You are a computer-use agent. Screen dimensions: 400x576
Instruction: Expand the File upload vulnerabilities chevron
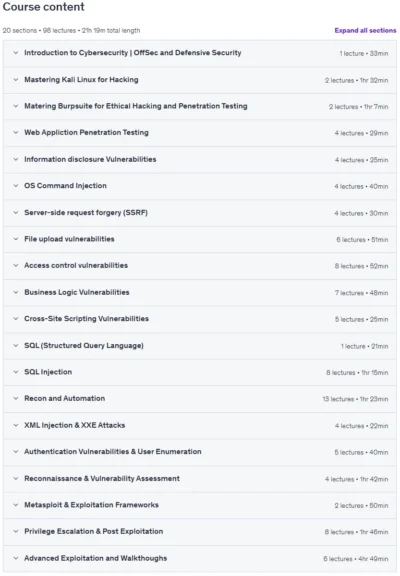16,239
